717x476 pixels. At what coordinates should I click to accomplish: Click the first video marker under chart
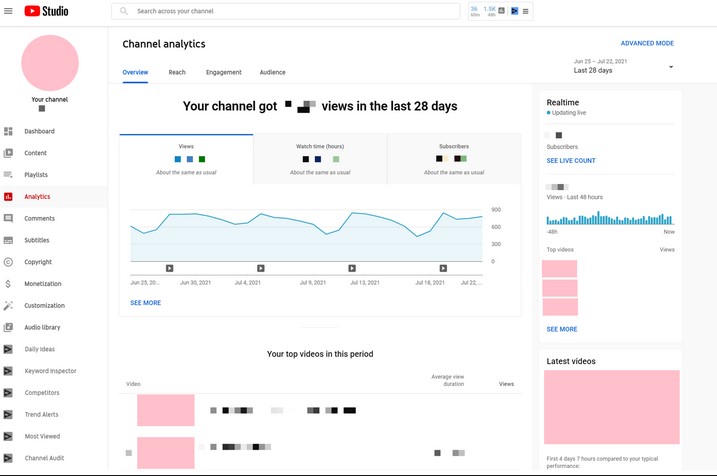[x=170, y=268]
